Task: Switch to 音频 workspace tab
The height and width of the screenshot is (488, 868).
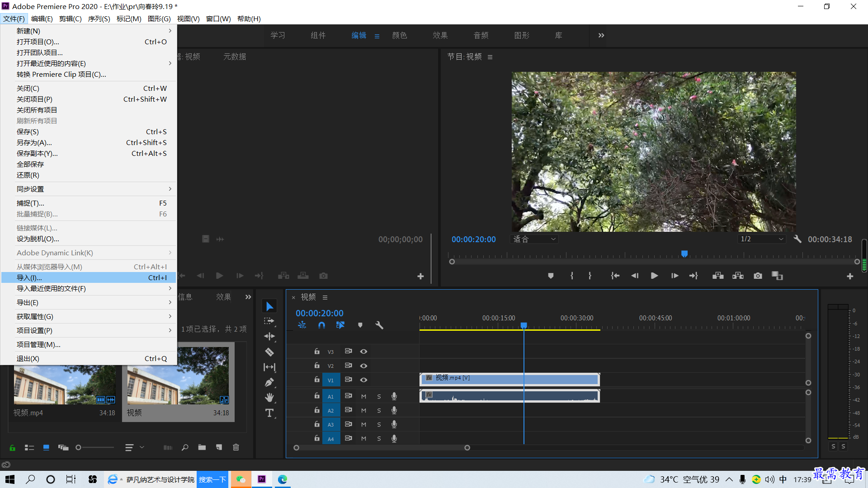Action: coord(481,35)
